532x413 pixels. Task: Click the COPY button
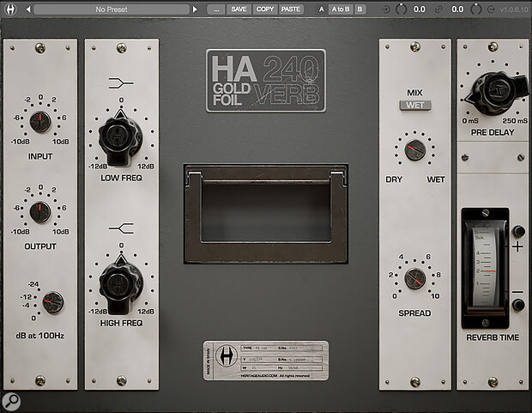click(x=264, y=9)
